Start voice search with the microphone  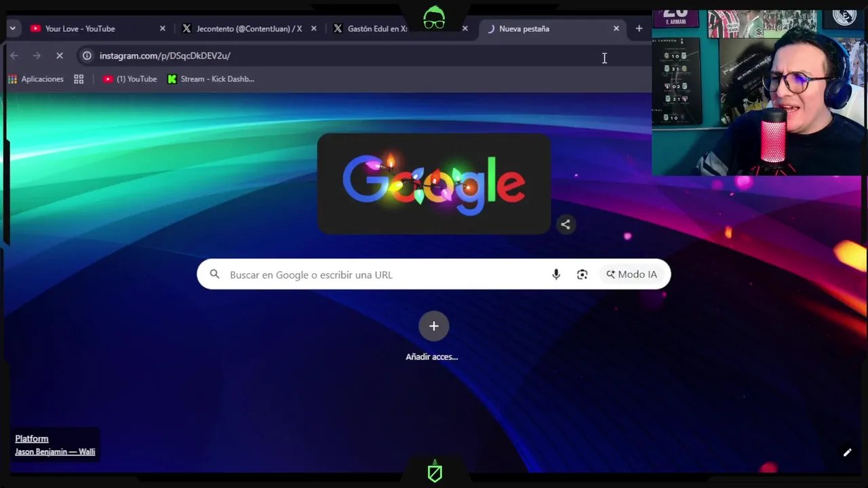pos(556,274)
